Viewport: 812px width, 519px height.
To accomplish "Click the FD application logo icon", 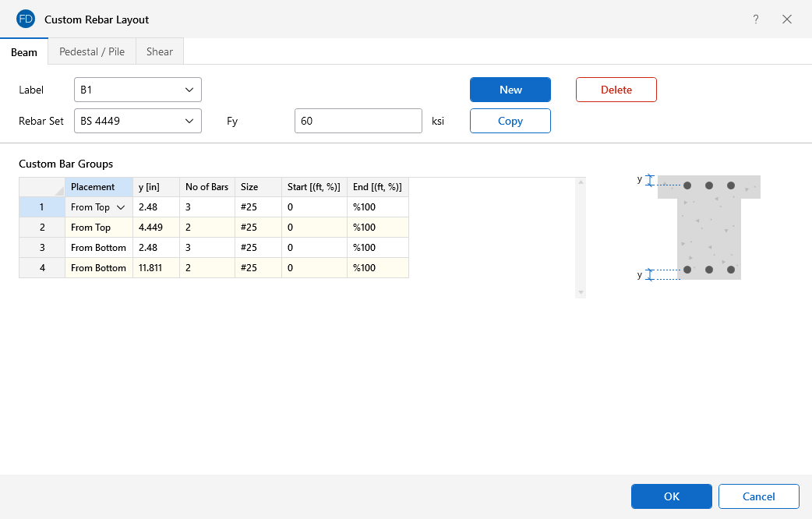I will pos(26,19).
